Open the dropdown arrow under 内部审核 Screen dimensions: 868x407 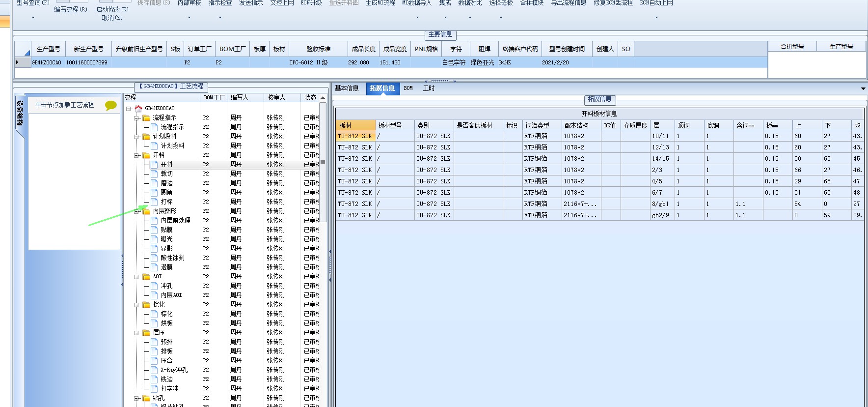[189, 18]
